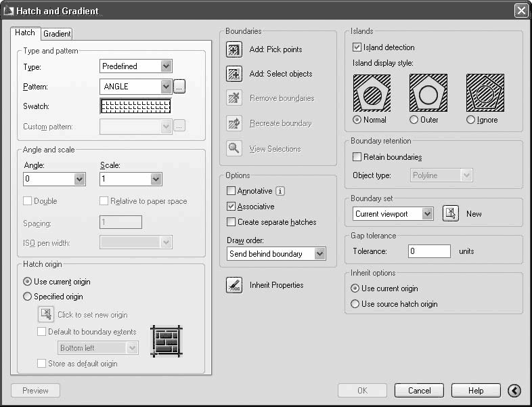
Task: Click the Add: Pick points icon
Action: point(234,49)
